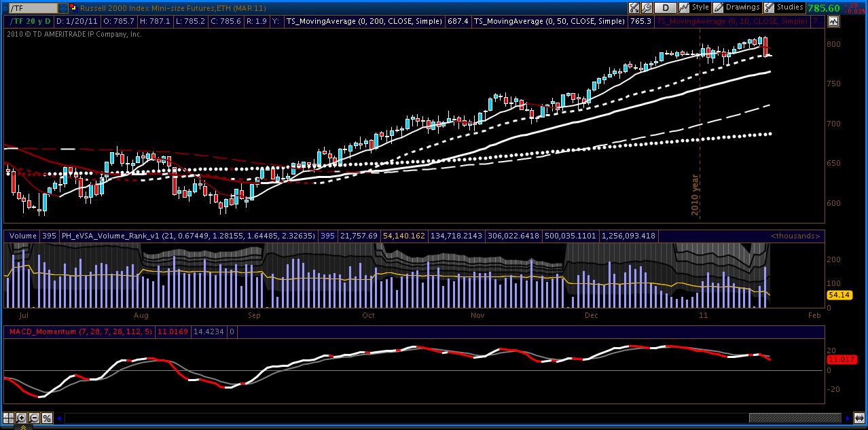This screenshot has height=430, width=868.
Task: Click the red 11.0169 MACD value
Action: 173,332
